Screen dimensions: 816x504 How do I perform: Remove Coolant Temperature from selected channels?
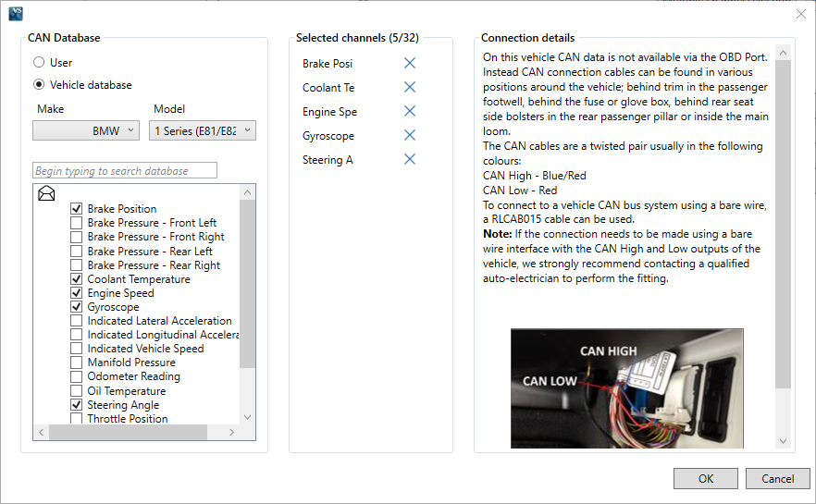pyautogui.click(x=410, y=87)
